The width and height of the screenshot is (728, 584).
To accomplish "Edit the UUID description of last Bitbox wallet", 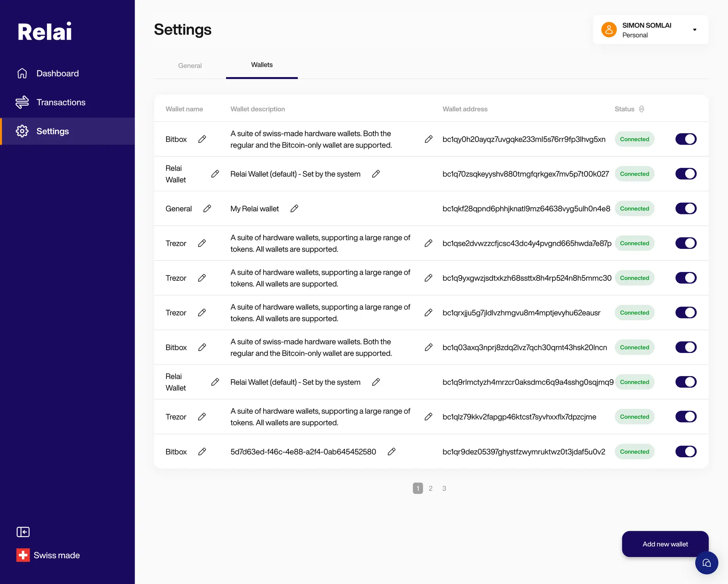I will [x=392, y=452].
